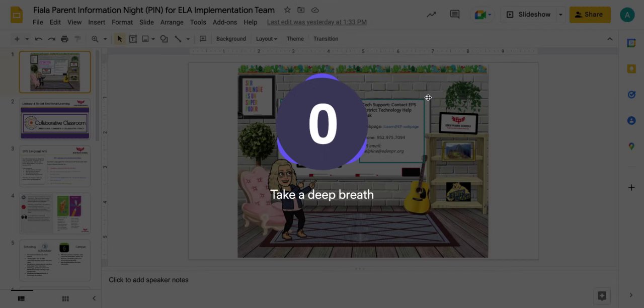
Task: Hide the side panel chevron
Action: click(x=631, y=295)
